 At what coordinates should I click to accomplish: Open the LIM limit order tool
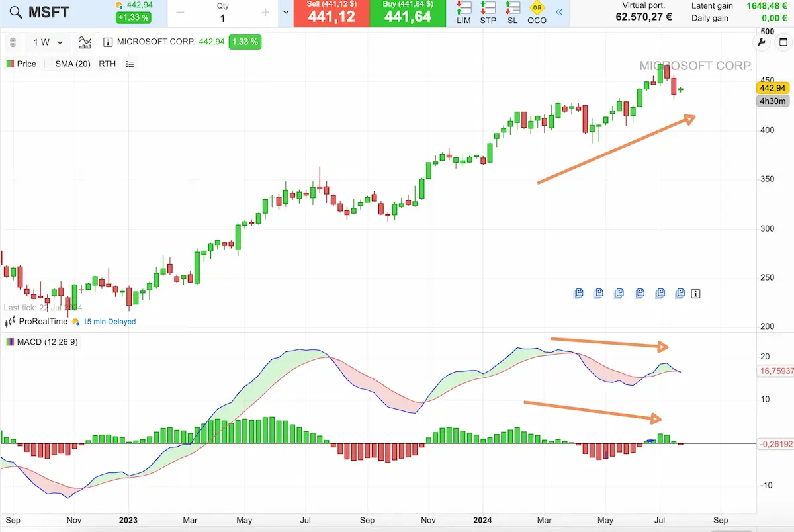tap(464, 13)
